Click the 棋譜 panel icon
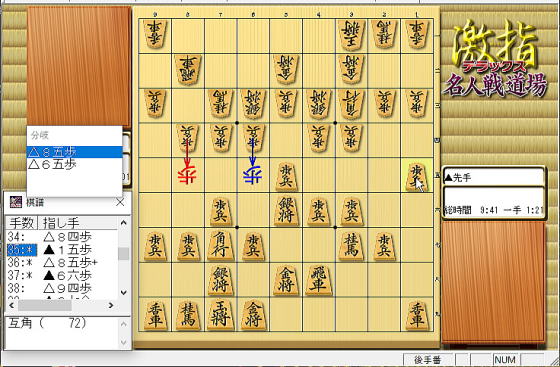Image resolution: width=560 pixels, height=367 pixels. 15,202
